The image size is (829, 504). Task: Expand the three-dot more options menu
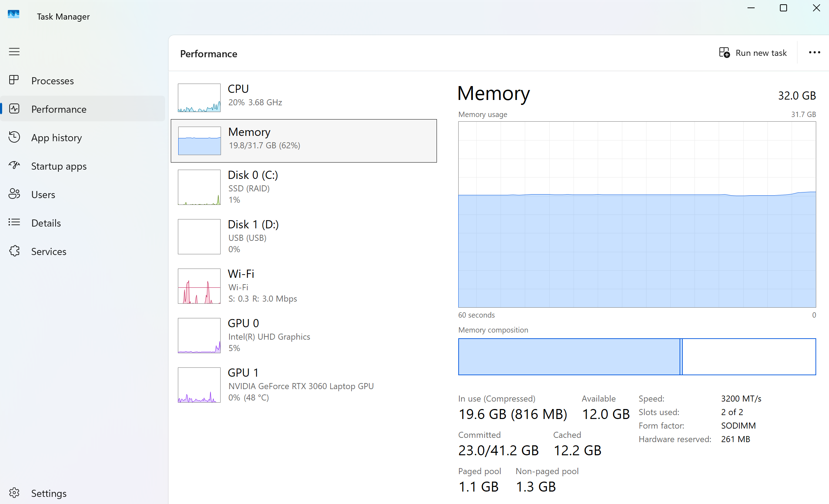(814, 53)
